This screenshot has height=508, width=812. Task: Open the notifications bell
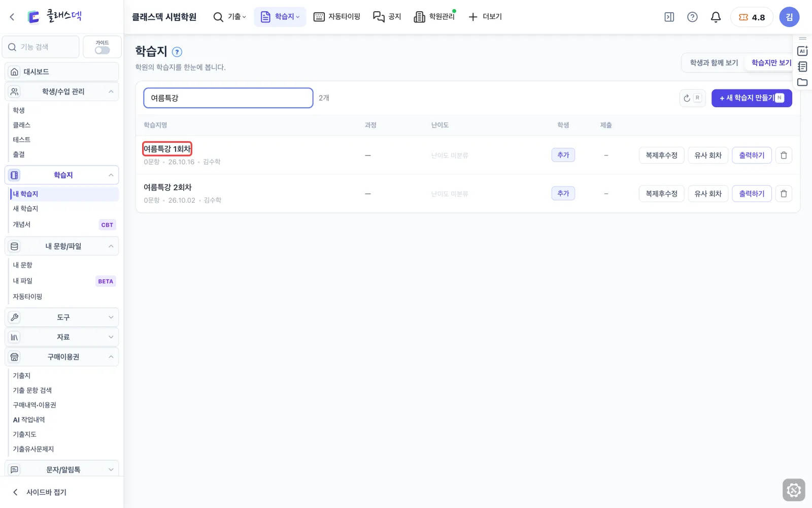pyautogui.click(x=716, y=17)
